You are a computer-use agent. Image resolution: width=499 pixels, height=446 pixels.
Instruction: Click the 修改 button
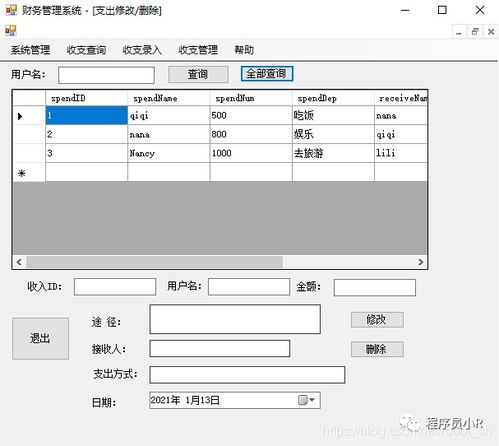coord(377,320)
